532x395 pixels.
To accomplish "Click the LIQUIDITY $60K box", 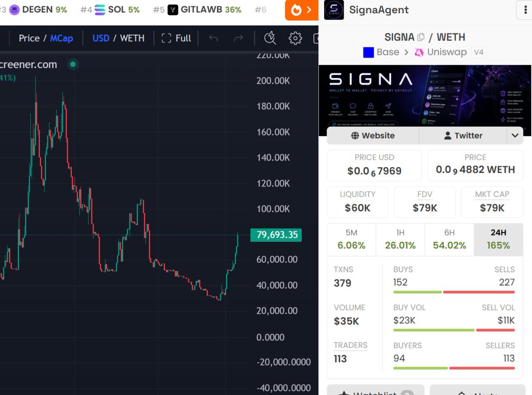I will [x=357, y=202].
